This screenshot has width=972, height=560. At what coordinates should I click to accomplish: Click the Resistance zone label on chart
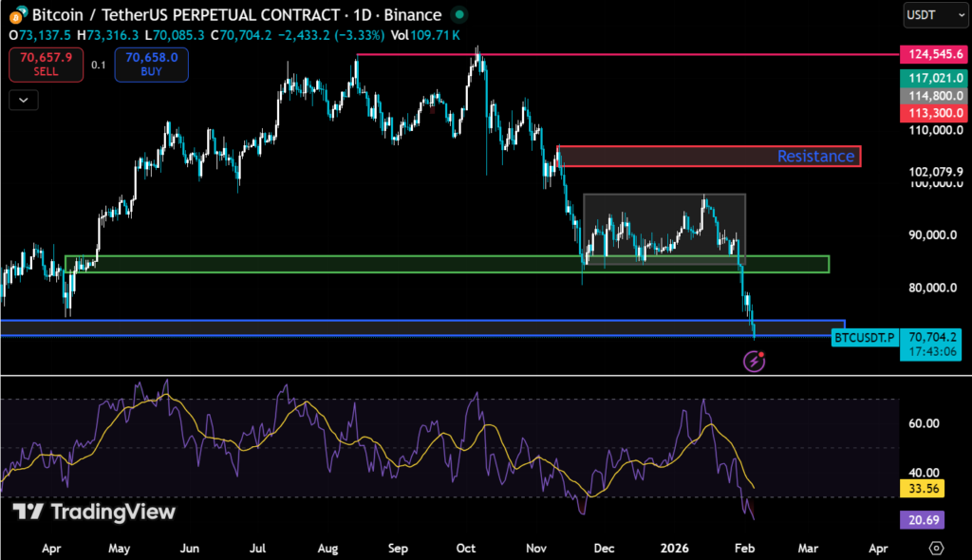(816, 156)
